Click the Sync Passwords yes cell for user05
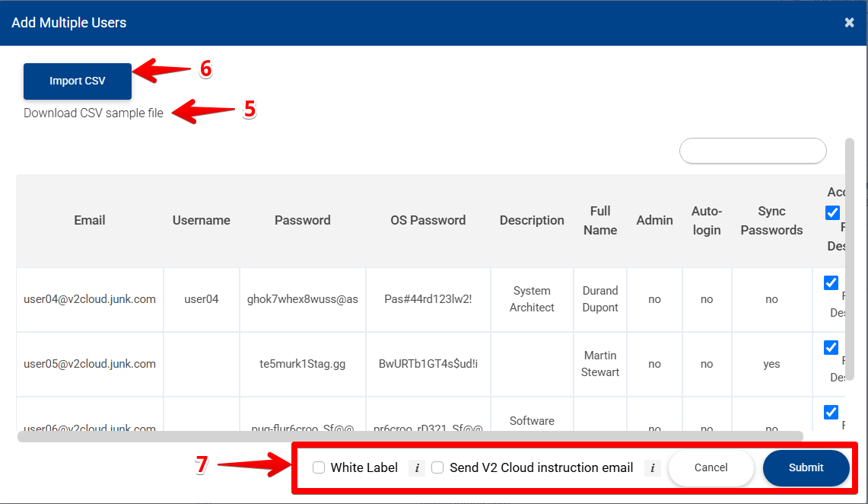868x504 pixels. click(x=771, y=364)
